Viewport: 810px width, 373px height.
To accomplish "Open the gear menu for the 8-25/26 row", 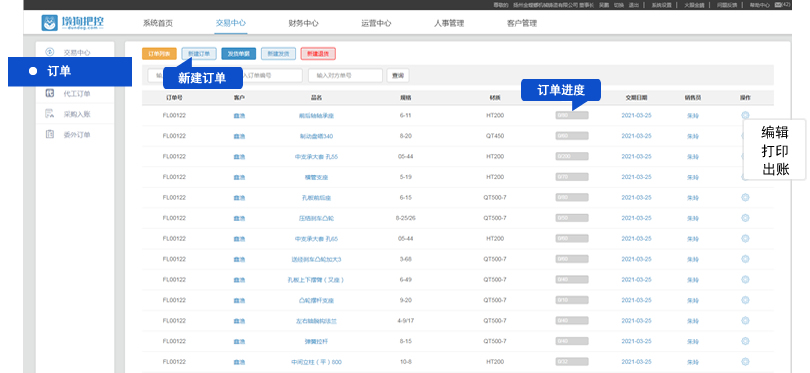I will tap(745, 218).
